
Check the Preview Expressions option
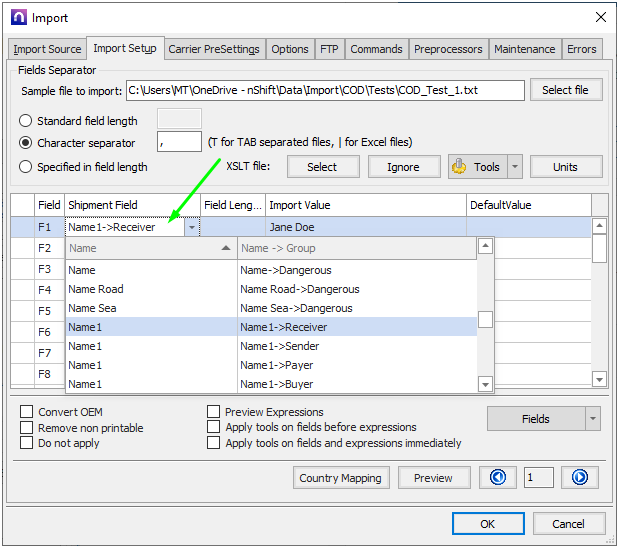214,412
